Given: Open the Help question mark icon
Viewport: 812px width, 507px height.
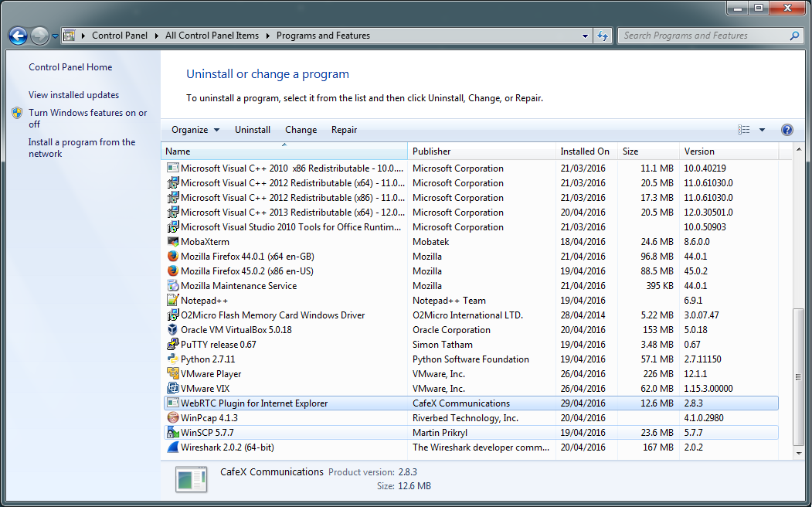Looking at the screenshot, I should coord(787,130).
